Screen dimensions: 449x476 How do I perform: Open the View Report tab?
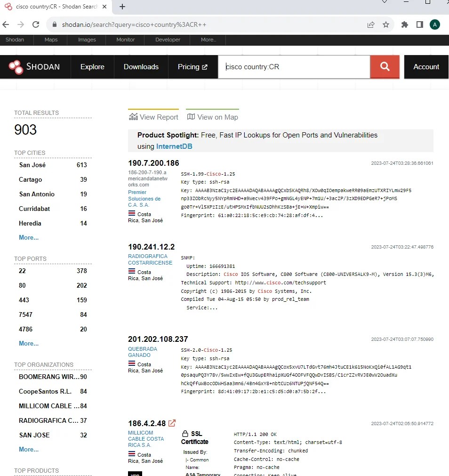(x=153, y=117)
